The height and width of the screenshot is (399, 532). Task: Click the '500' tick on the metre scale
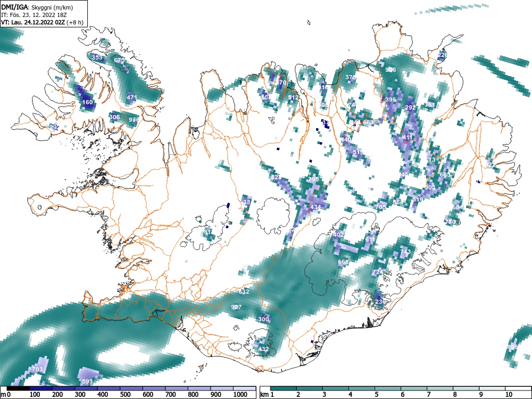pos(125,395)
